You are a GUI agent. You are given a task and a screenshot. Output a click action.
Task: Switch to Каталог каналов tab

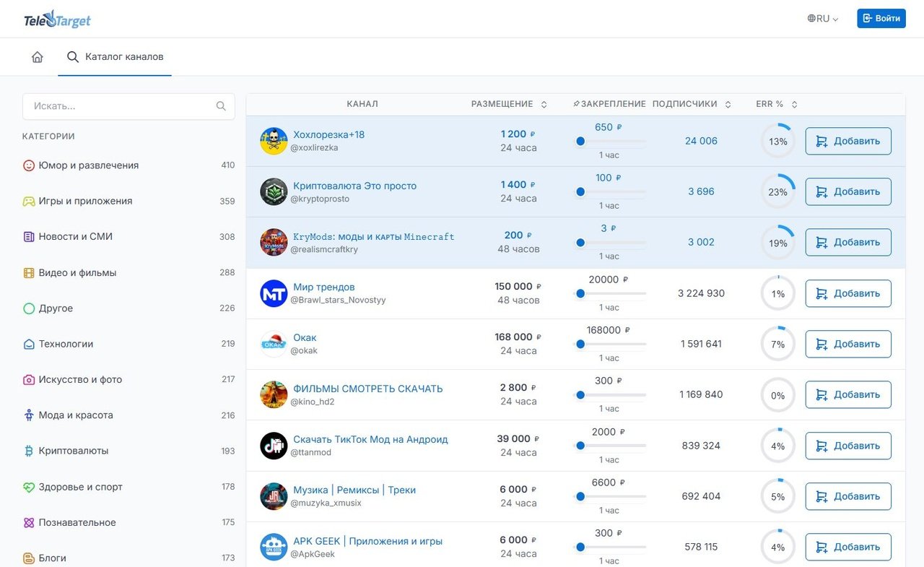(115, 57)
